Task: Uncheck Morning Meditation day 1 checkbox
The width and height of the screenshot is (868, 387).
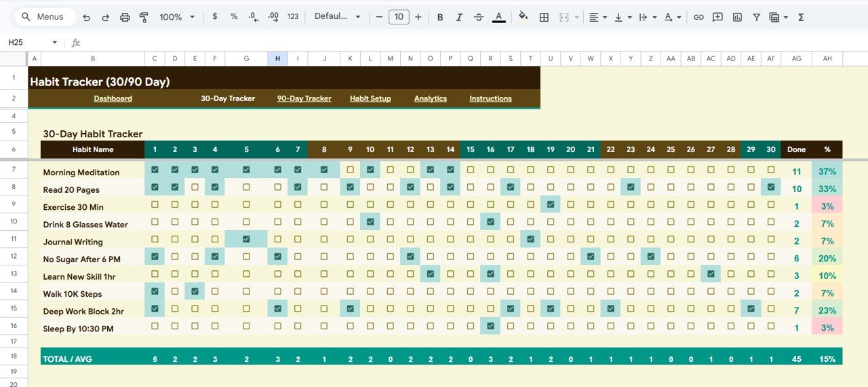Action: pos(155,170)
